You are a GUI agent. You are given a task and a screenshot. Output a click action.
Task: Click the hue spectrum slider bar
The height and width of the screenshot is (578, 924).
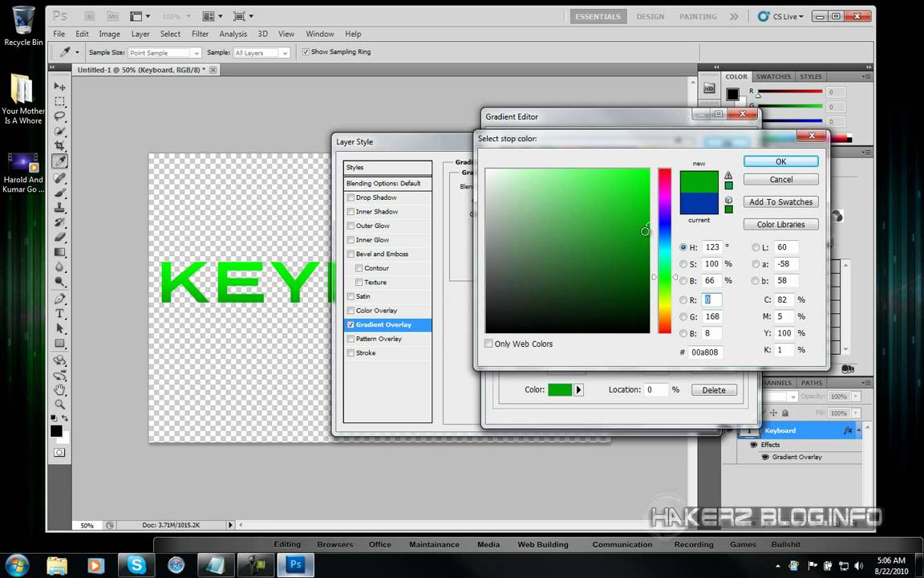click(665, 250)
